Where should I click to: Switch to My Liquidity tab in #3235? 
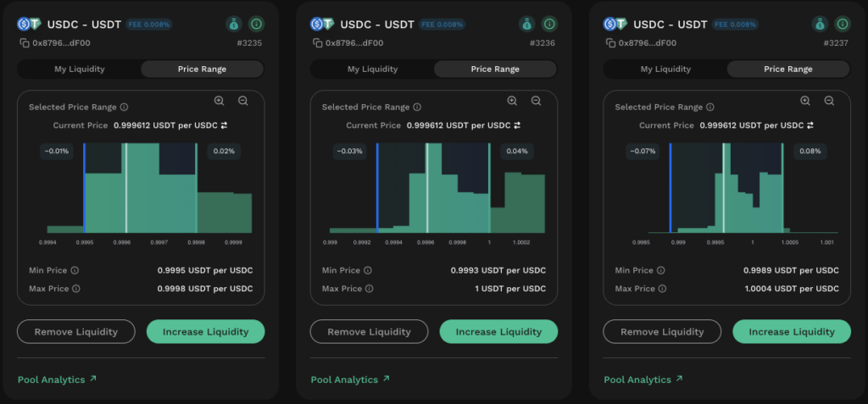click(79, 69)
